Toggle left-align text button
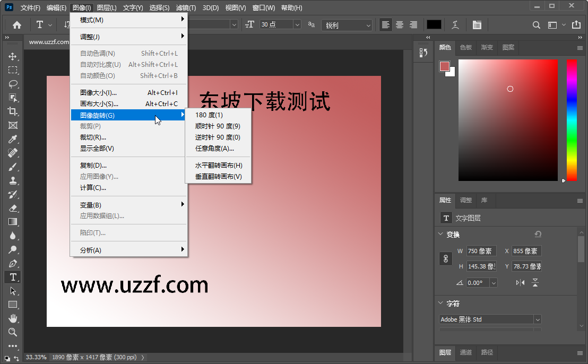588x364 pixels. click(385, 25)
